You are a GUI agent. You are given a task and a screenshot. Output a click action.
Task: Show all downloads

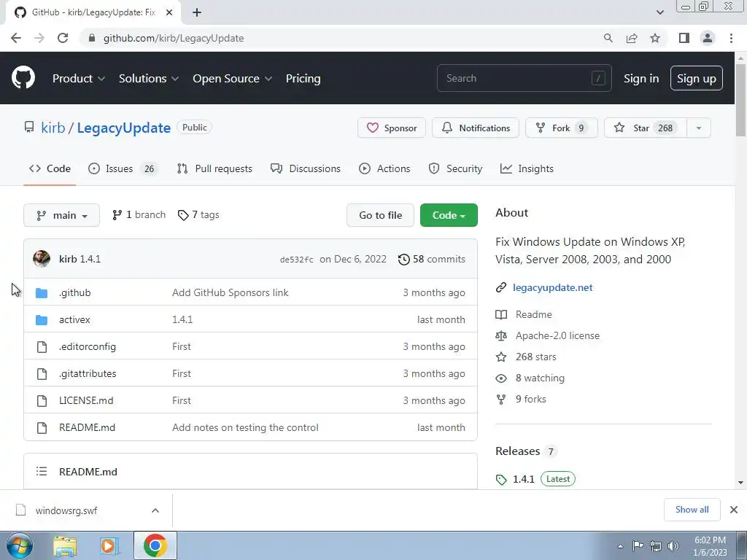692,510
